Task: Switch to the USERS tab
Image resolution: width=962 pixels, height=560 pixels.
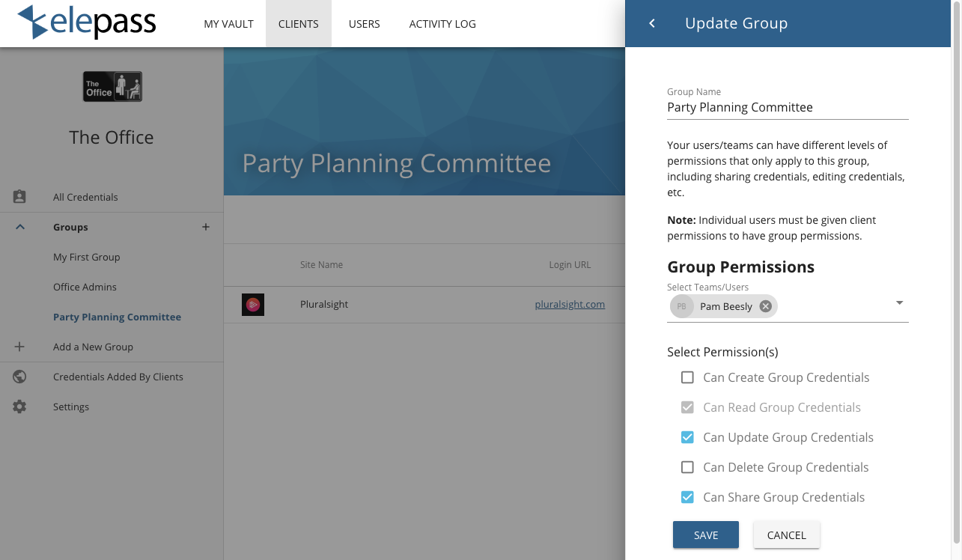Action: (365, 23)
